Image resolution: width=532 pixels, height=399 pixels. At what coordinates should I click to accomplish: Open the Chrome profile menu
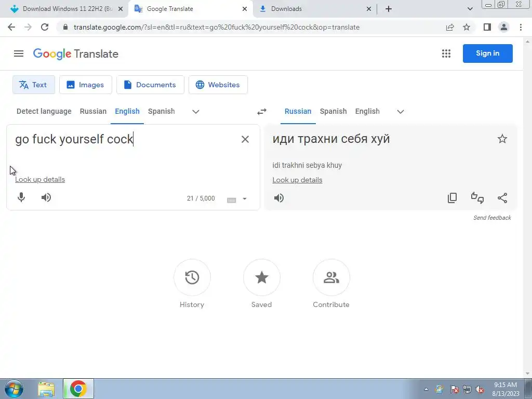504,27
